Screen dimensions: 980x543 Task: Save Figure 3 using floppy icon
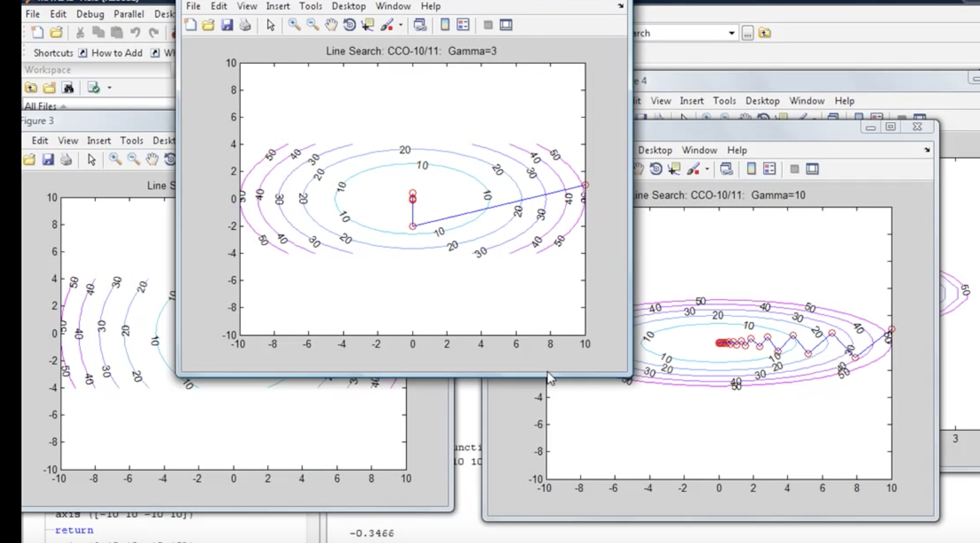pyautogui.click(x=47, y=159)
